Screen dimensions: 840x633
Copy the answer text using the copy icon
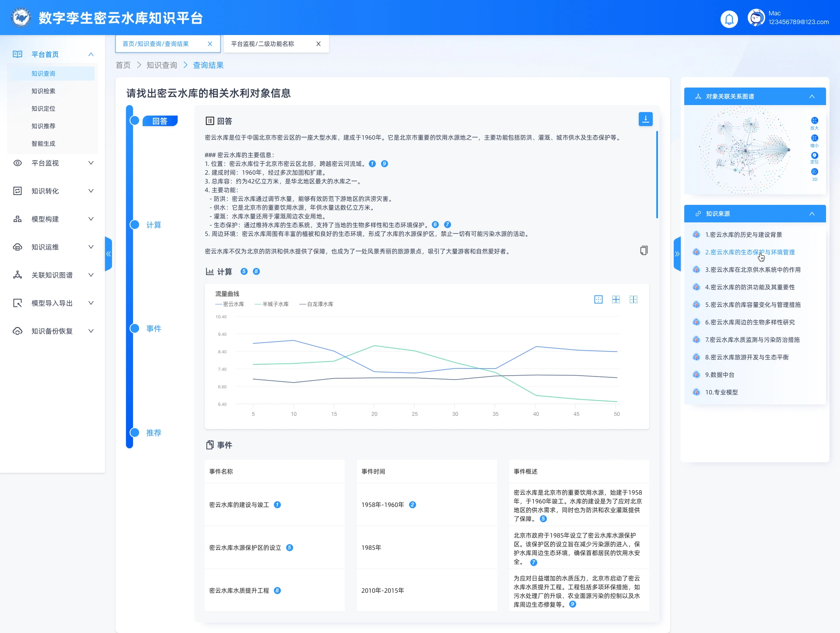coord(644,250)
